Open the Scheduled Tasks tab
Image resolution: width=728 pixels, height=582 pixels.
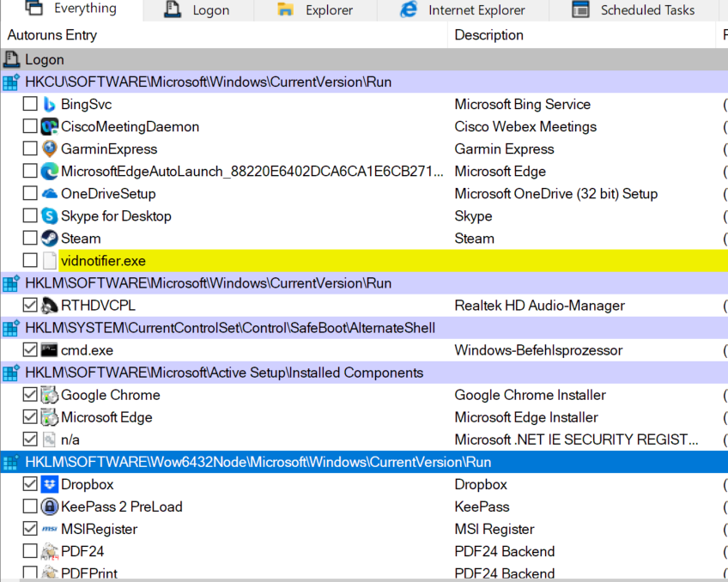[x=634, y=10]
